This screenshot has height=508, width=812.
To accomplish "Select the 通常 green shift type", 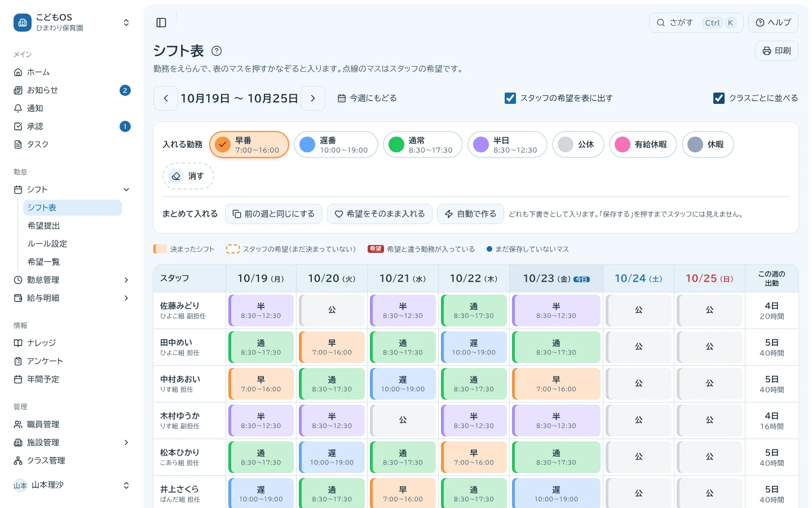I will 423,144.
